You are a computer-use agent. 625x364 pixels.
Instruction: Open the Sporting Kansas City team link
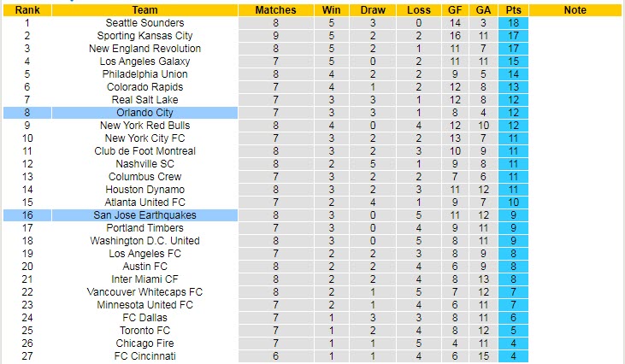144,35
